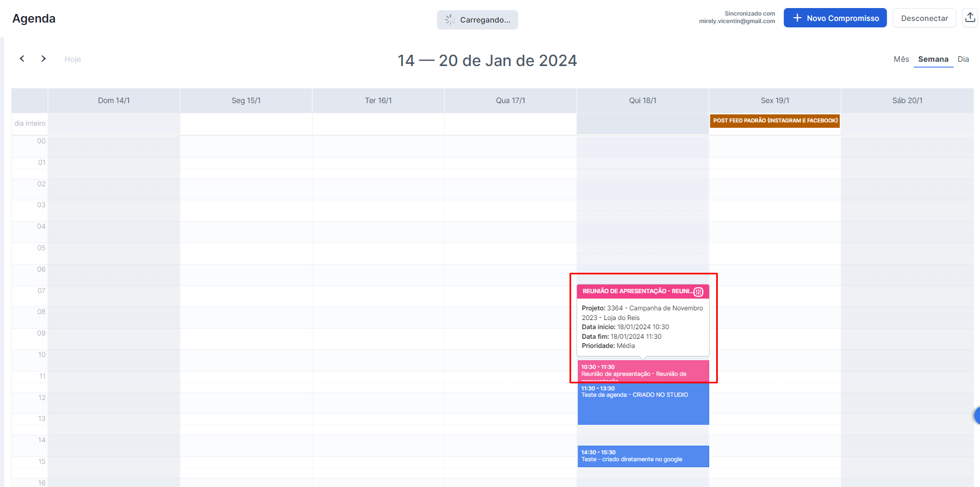This screenshot has height=487, width=980.
Task: Switch to Dia view
Action: [x=963, y=59]
